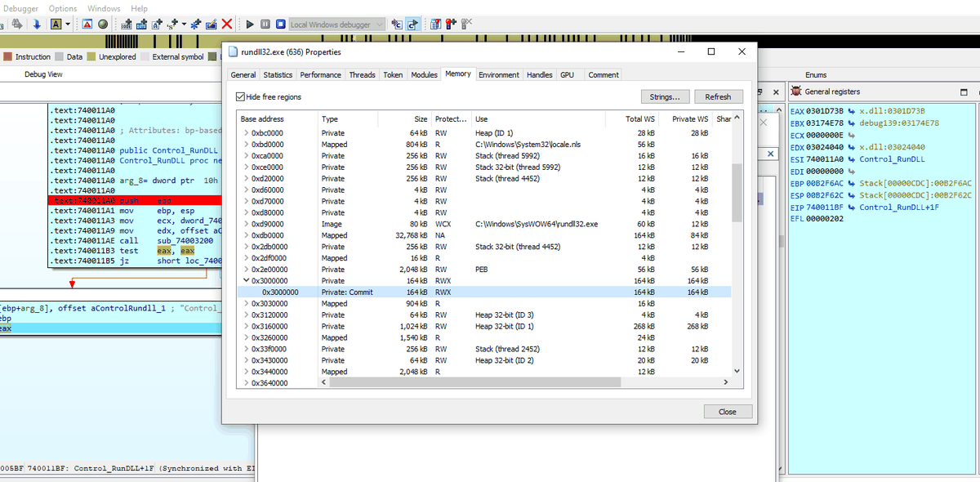Click the highlighted push esp instruction line
980x482 pixels.
click(133, 200)
